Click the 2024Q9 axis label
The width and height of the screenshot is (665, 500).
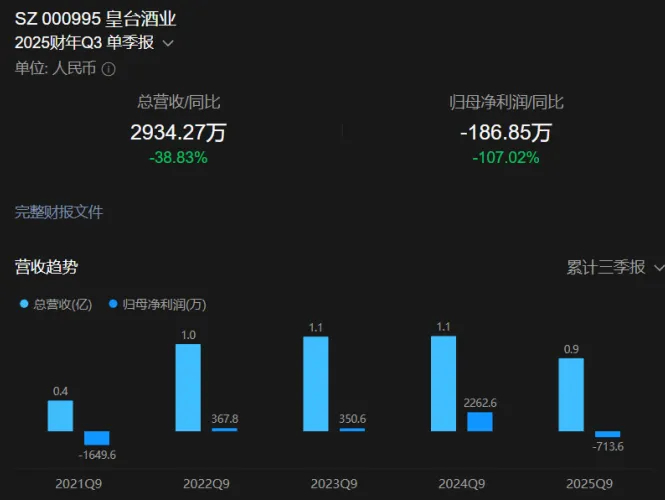[x=462, y=484]
